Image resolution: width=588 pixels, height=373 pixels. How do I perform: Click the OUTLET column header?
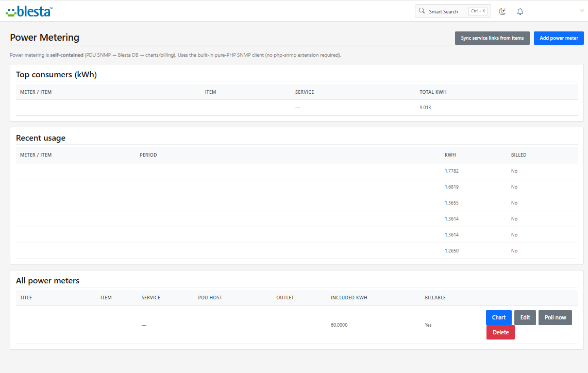pyautogui.click(x=285, y=298)
